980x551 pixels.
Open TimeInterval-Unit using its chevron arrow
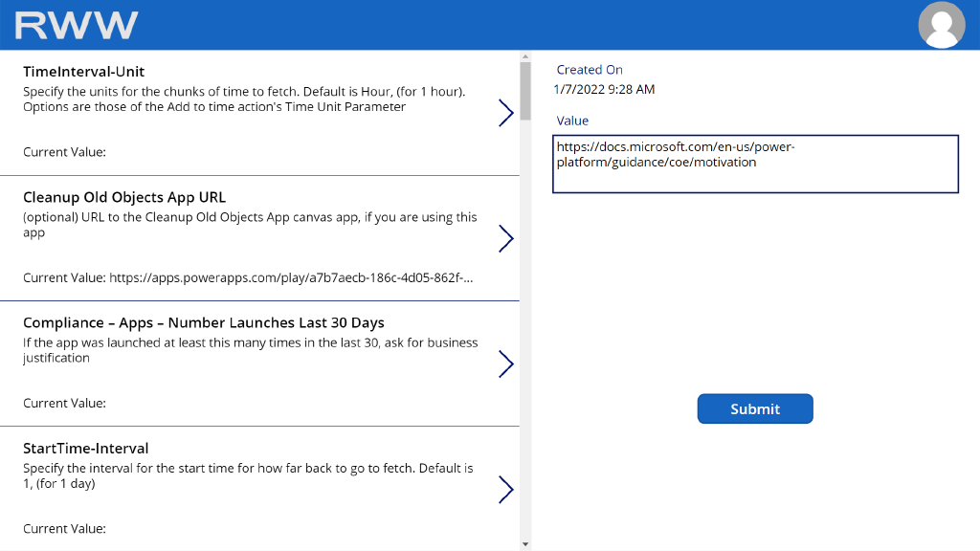(x=505, y=113)
